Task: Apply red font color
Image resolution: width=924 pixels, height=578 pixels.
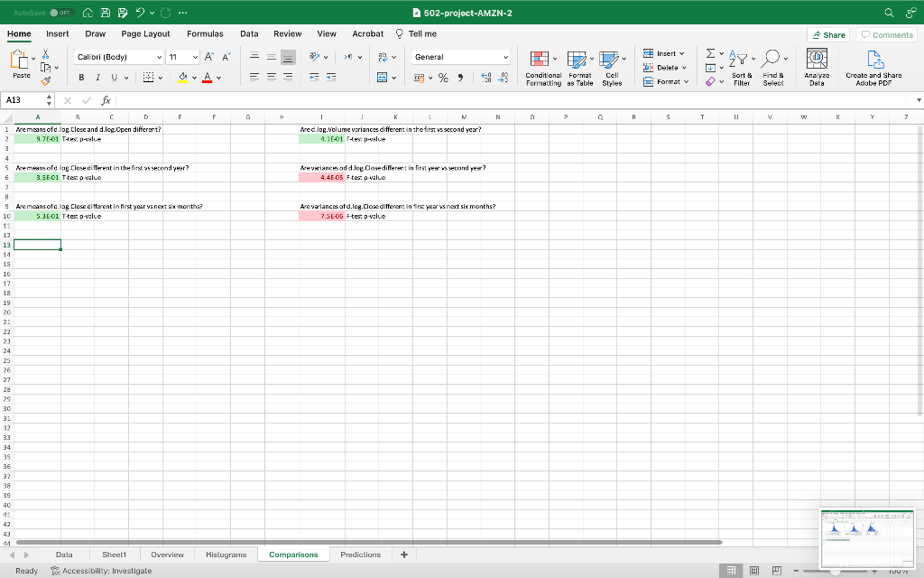Action: pos(207,78)
